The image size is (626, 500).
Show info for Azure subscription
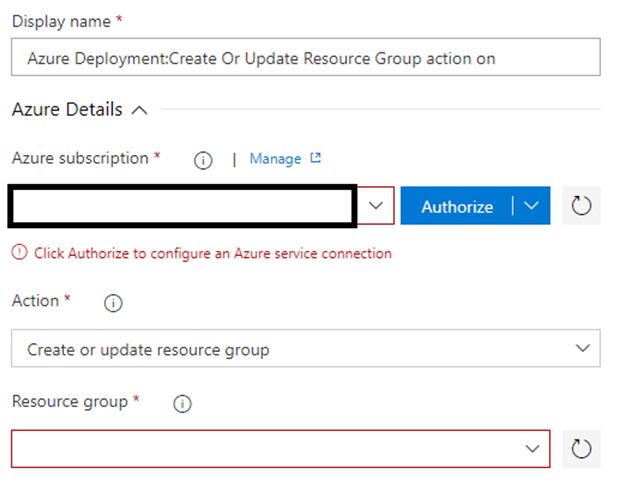coord(203,161)
